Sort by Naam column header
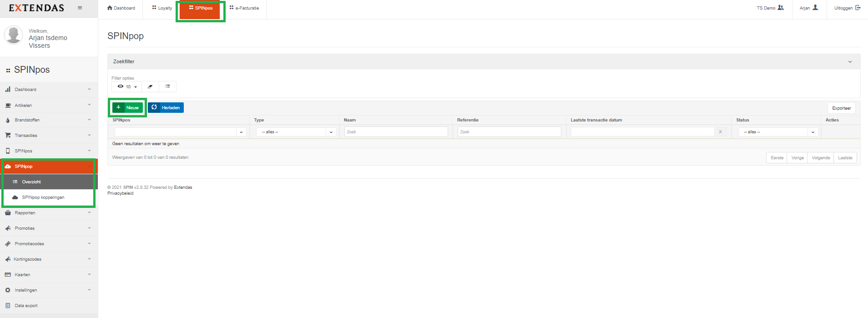Image resolution: width=868 pixels, height=318 pixels. coord(350,120)
